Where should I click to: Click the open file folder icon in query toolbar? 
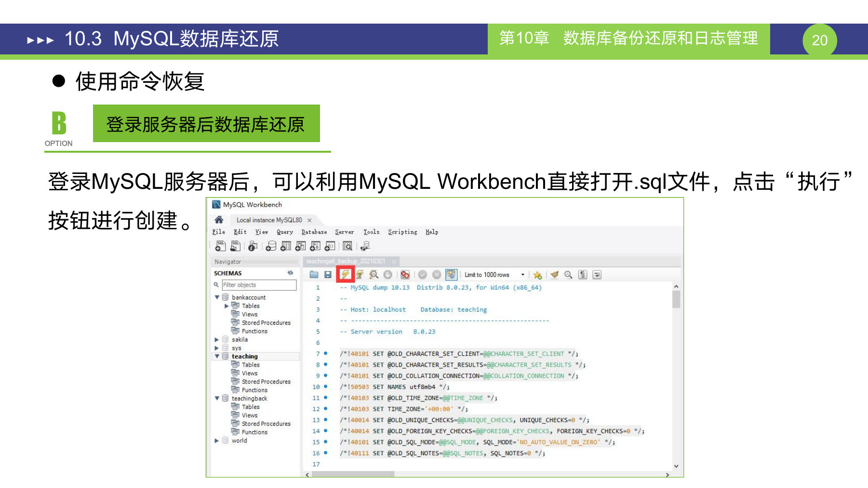(314, 275)
